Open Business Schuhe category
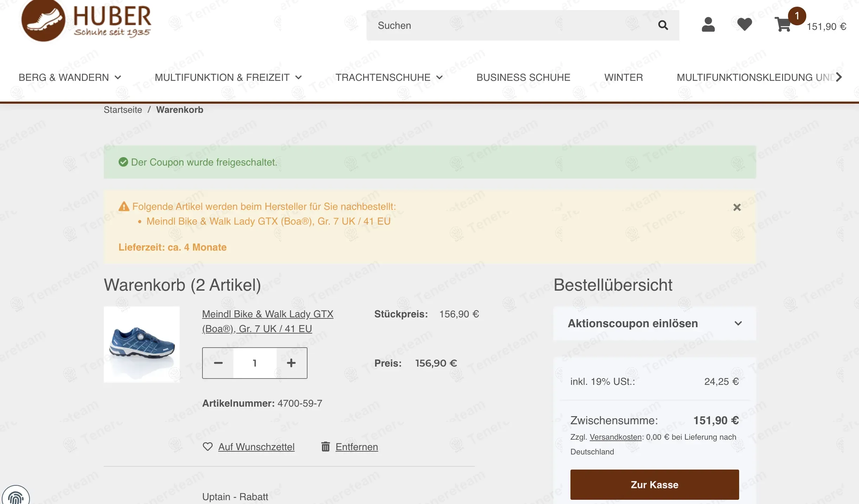This screenshot has height=504, width=859. 523,77
